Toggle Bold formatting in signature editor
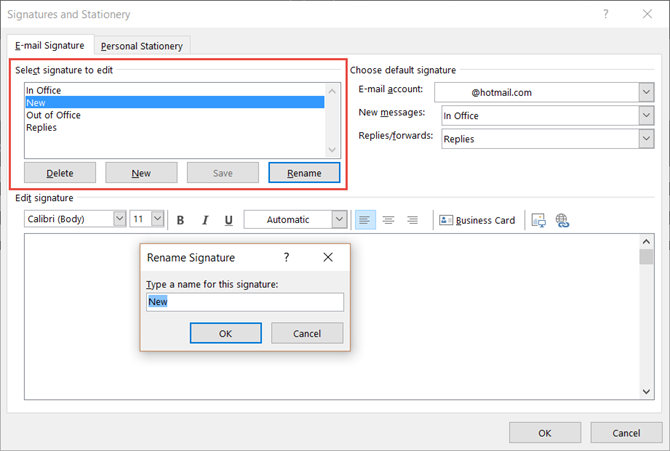 click(180, 220)
